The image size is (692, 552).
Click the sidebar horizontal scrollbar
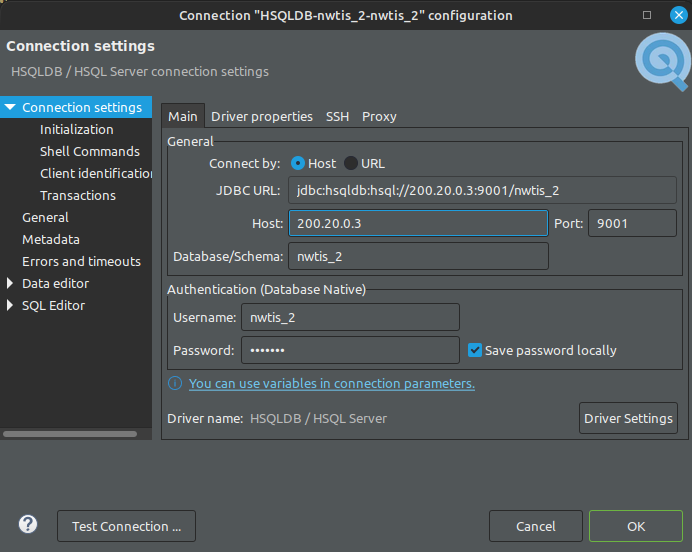click(x=70, y=434)
